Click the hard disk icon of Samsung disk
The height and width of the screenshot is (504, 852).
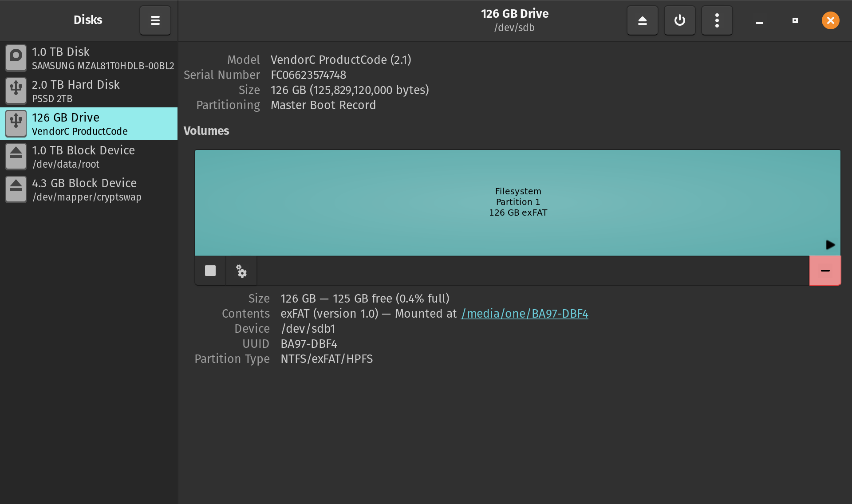tap(16, 58)
